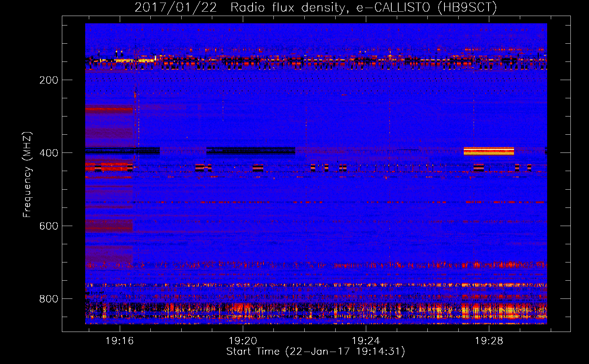This screenshot has width=589, height=364.
Task: Click the 200 frequency tick label
Action: (49, 80)
